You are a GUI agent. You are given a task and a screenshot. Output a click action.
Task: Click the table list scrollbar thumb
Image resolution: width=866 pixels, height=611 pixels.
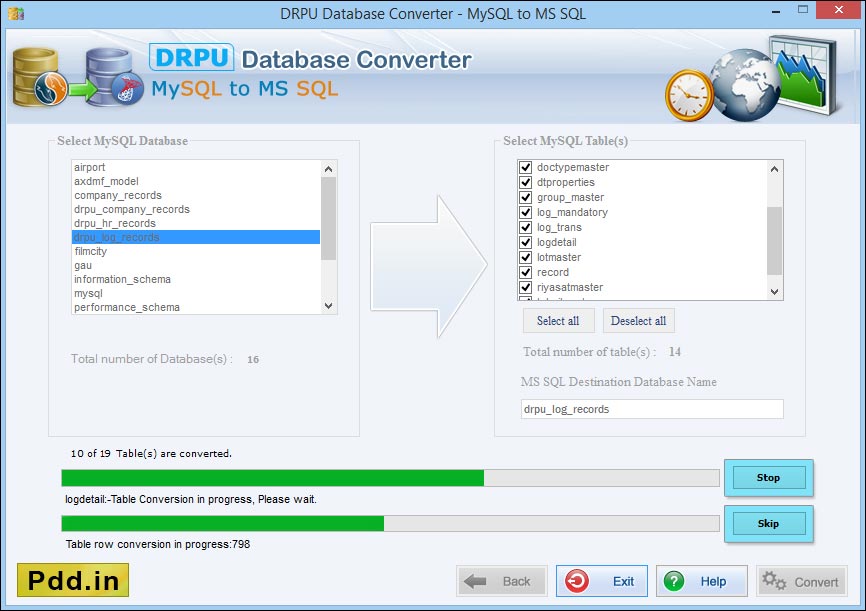click(x=774, y=240)
